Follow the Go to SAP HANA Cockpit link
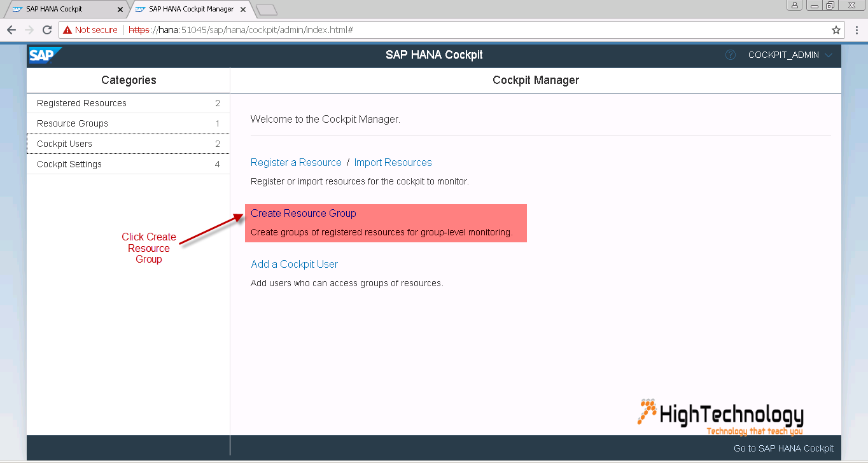Image resolution: width=868 pixels, height=463 pixels. pos(783,448)
